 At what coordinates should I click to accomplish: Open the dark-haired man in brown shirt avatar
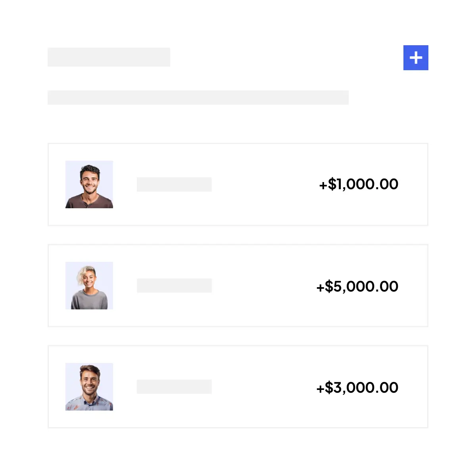coord(89,184)
